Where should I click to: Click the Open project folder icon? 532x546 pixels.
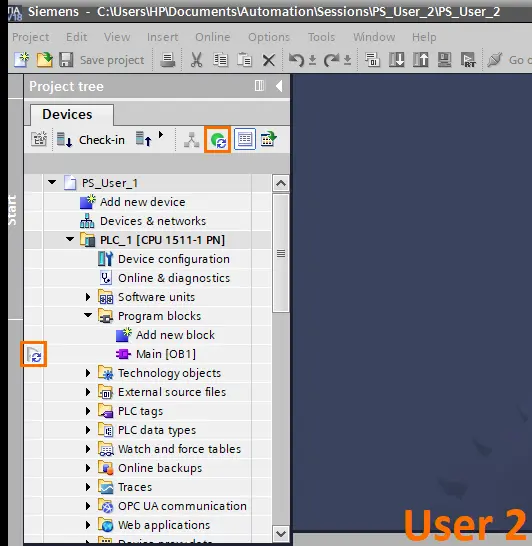[x=44, y=60]
